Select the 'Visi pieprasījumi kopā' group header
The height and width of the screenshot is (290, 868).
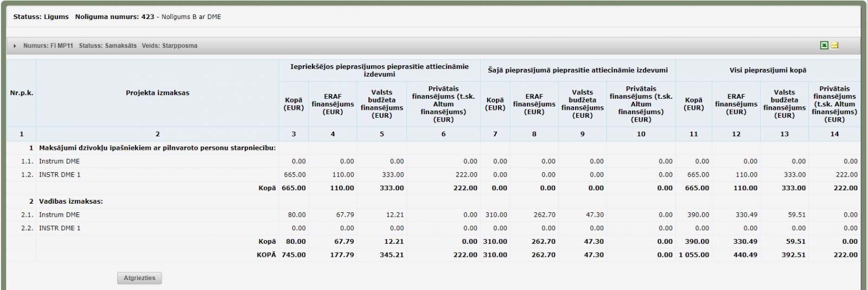point(768,70)
